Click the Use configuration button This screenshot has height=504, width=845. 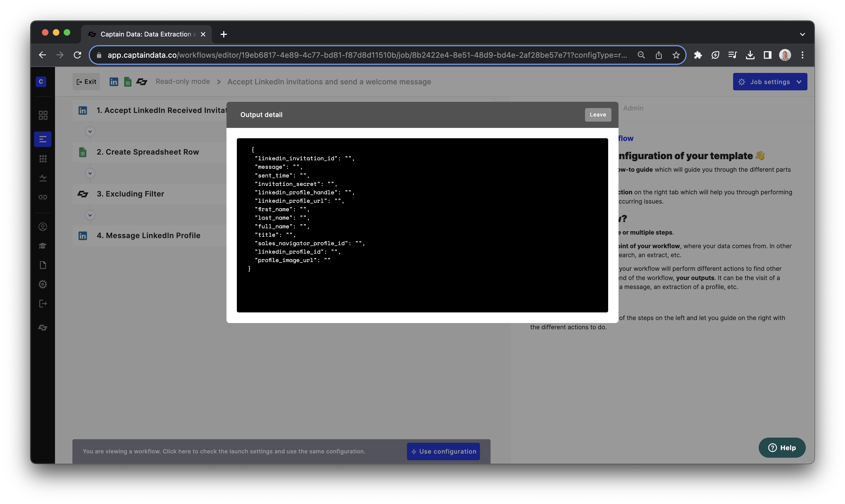[x=443, y=451]
